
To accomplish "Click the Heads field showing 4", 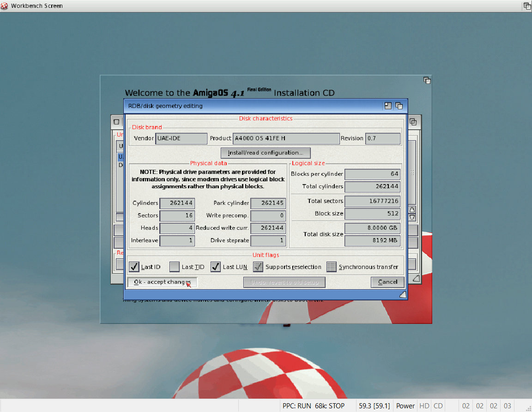I will pyautogui.click(x=177, y=228).
